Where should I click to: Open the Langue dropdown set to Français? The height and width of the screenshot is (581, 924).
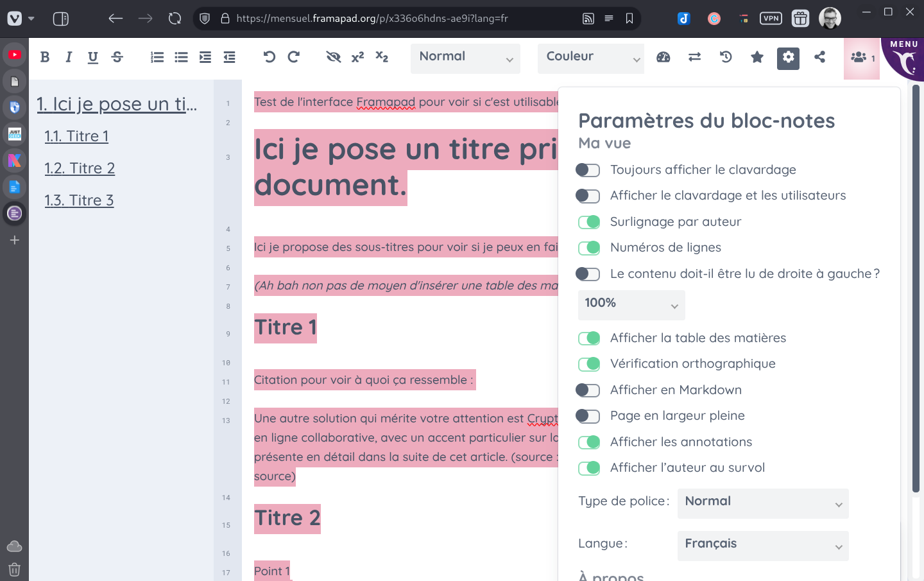pyautogui.click(x=762, y=546)
